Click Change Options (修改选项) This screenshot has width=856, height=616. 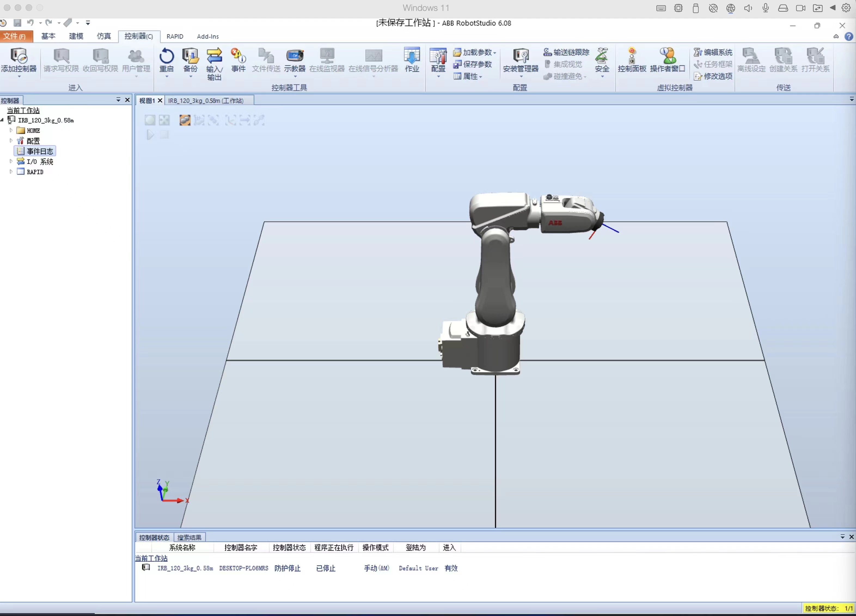point(713,76)
